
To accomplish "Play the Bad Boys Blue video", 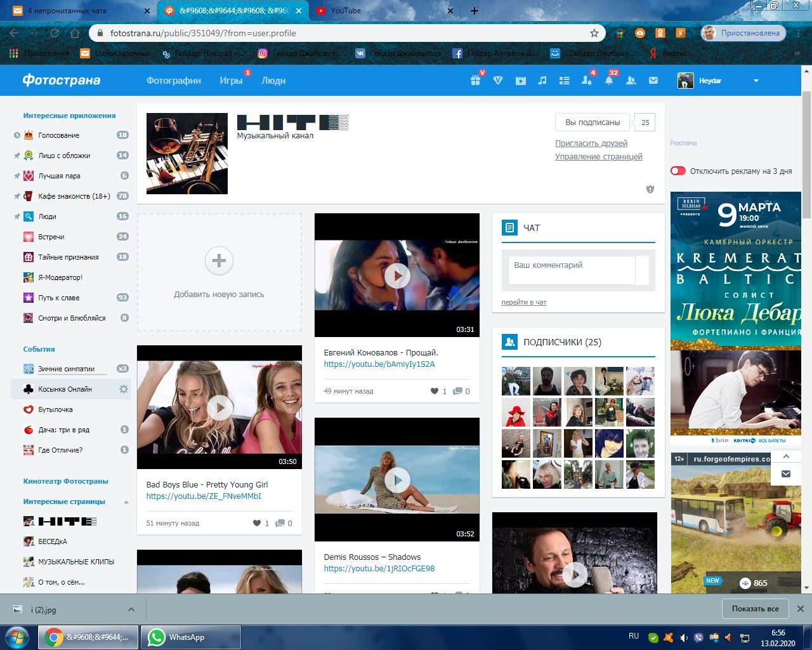I will tap(219, 408).
